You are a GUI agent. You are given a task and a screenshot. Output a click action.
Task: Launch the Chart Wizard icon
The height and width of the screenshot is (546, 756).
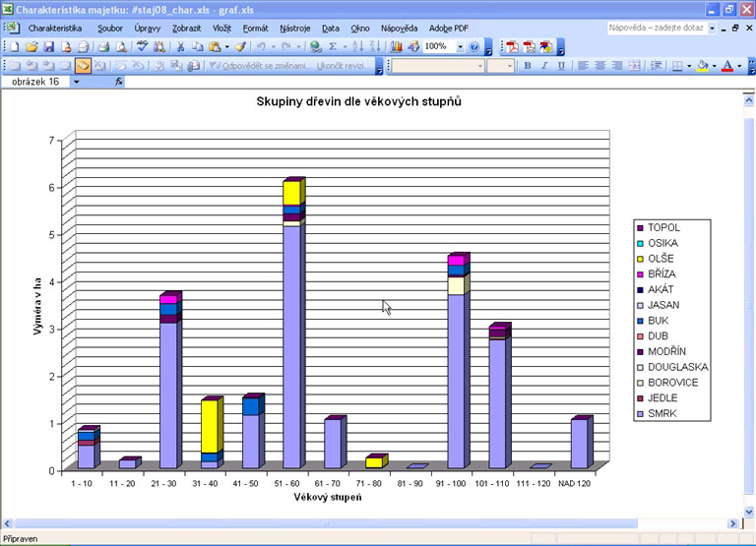[x=396, y=46]
